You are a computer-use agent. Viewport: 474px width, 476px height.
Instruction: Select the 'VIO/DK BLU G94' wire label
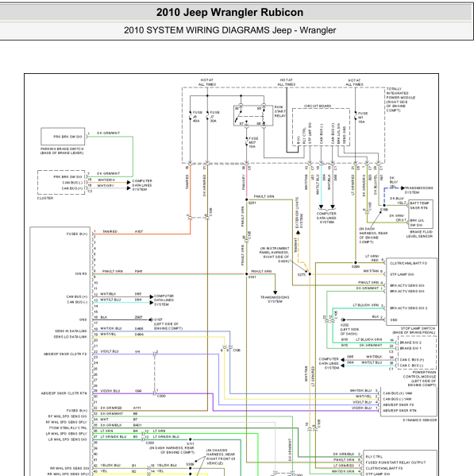(121, 391)
